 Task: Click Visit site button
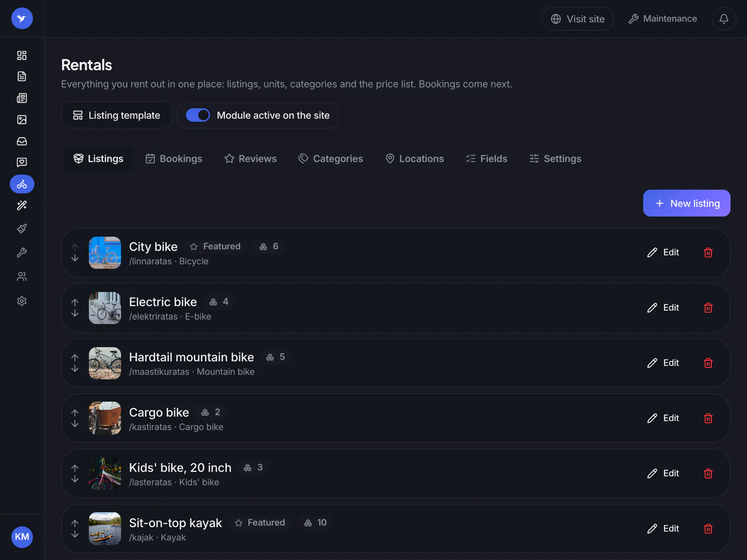coord(578,19)
